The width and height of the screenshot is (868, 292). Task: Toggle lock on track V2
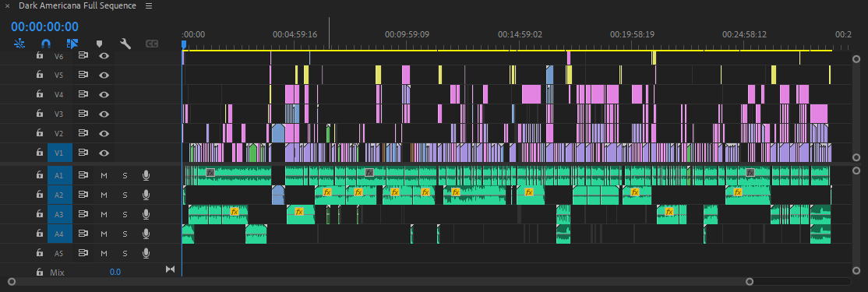point(39,132)
